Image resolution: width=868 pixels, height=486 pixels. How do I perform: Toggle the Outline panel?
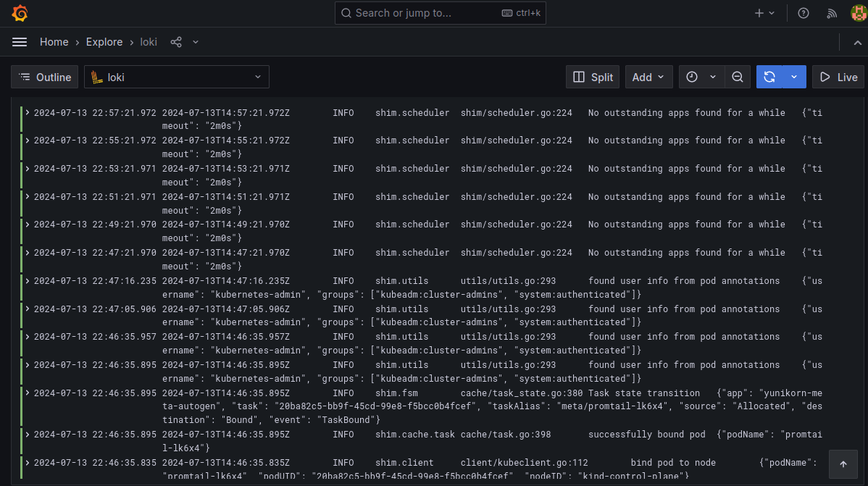click(x=45, y=77)
